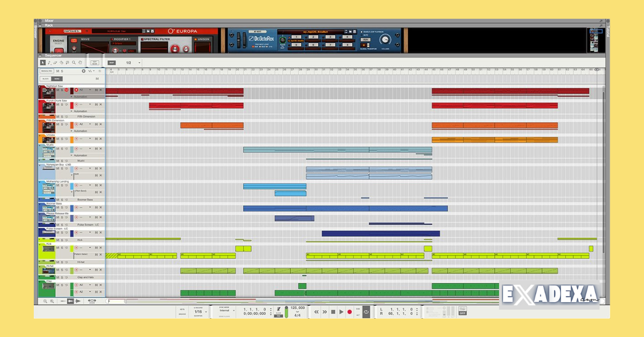Select the Pencil tool in the sequencer toolbar
The width and height of the screenshot is (644, 337).
point(49,62)
